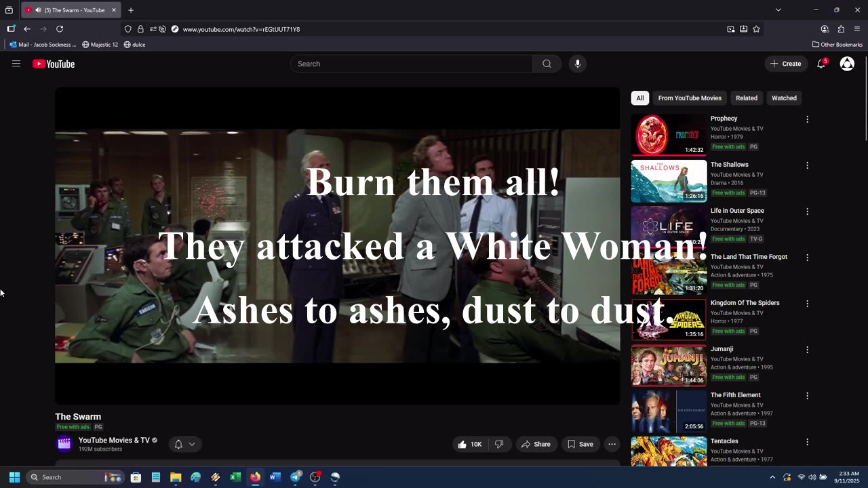Screen dimensions: 868x488
Task: Open the Other Bookmarks folder
Action: pos(837,45)
